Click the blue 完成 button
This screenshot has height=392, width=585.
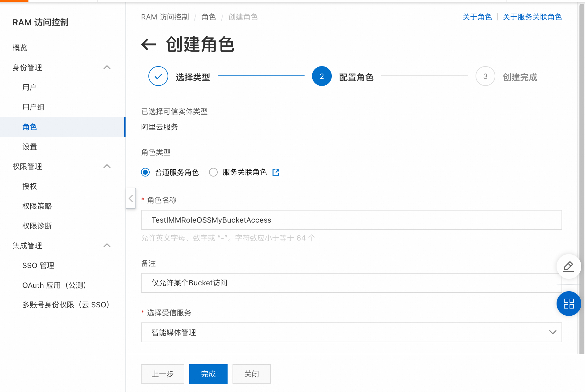click(x=208, y=374)
